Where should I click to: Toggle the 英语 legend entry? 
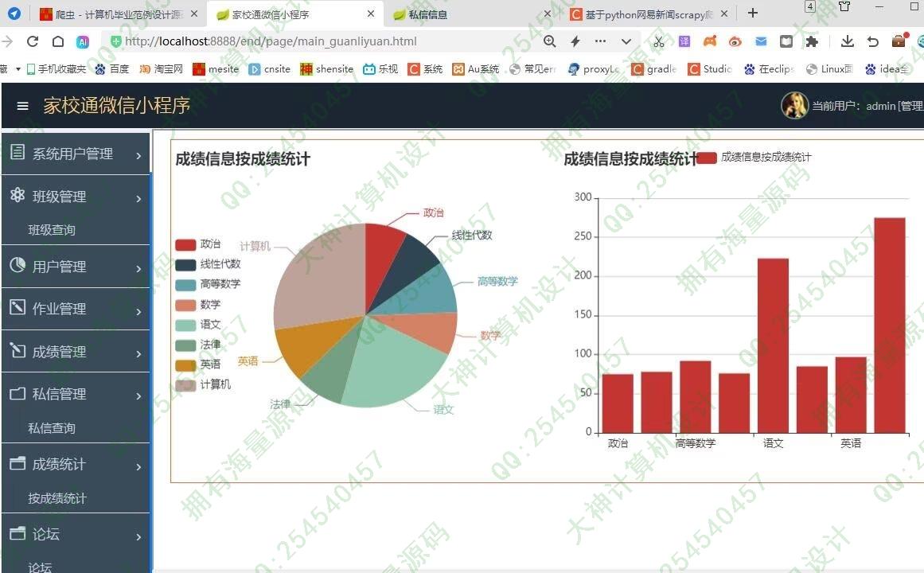pos(198,365)
